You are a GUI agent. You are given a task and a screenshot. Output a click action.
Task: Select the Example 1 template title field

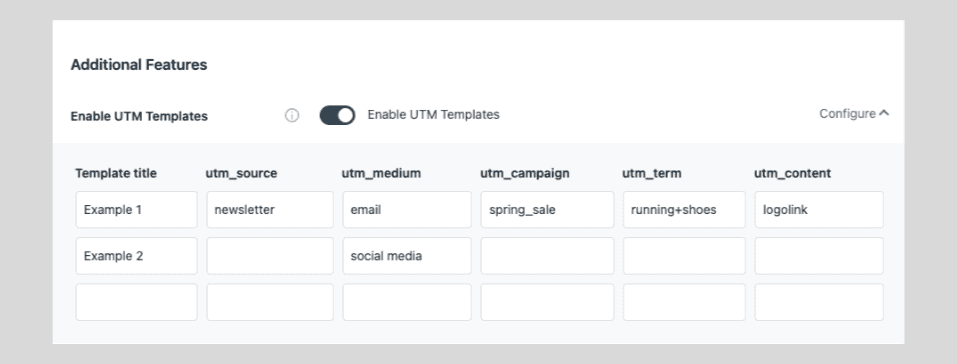click(137, 209)
